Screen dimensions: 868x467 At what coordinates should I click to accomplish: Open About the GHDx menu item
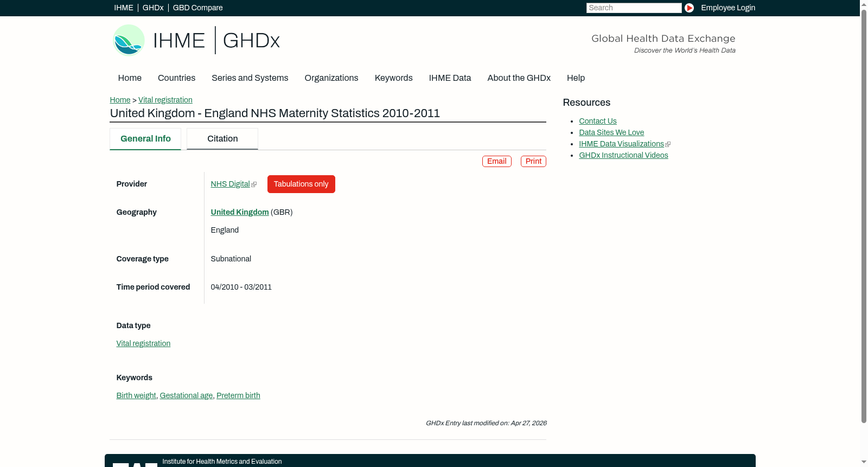[519, 78]
